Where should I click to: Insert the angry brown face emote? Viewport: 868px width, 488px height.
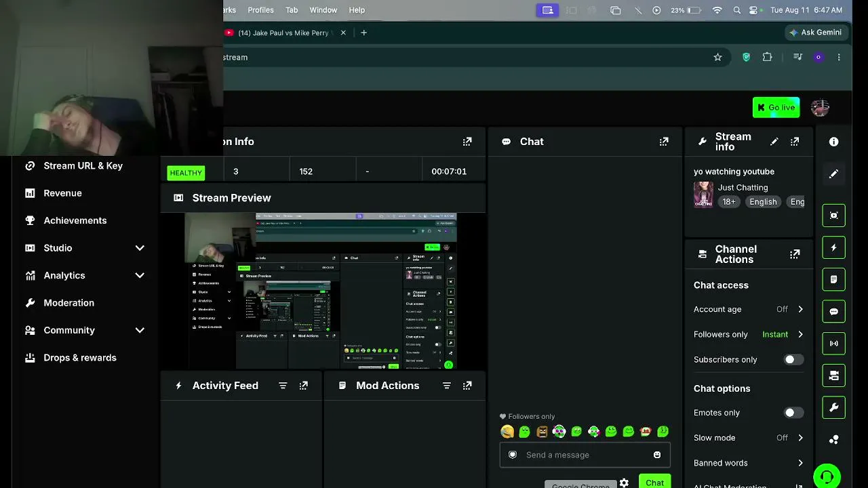point(542,431)
